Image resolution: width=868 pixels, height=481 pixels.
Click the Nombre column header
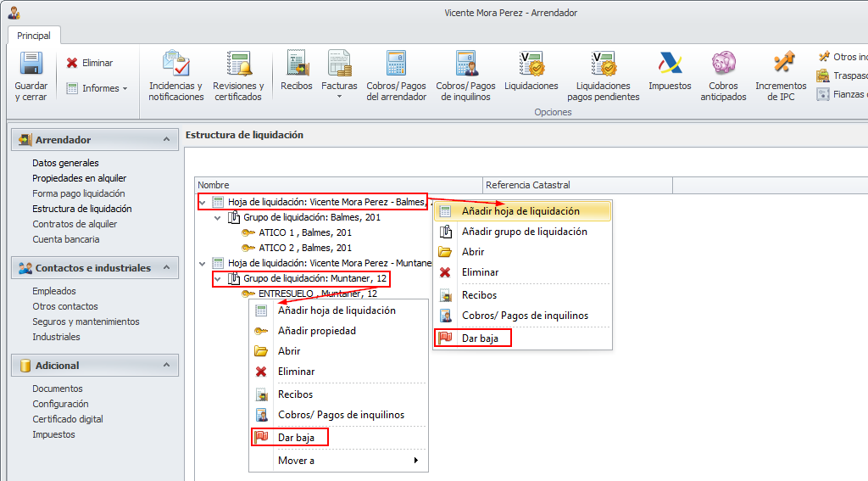[x=339, y=185]
